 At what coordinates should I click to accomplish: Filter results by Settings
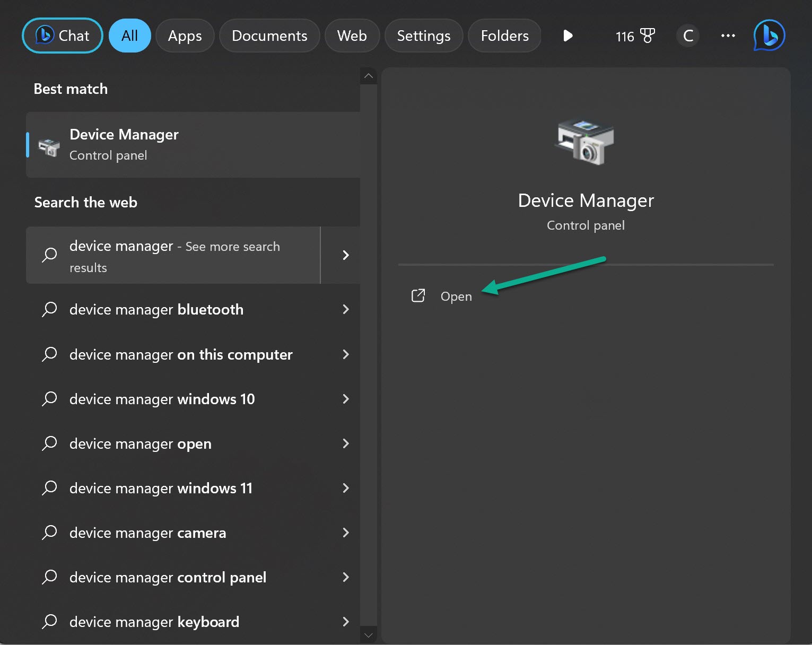pos(424,36)
